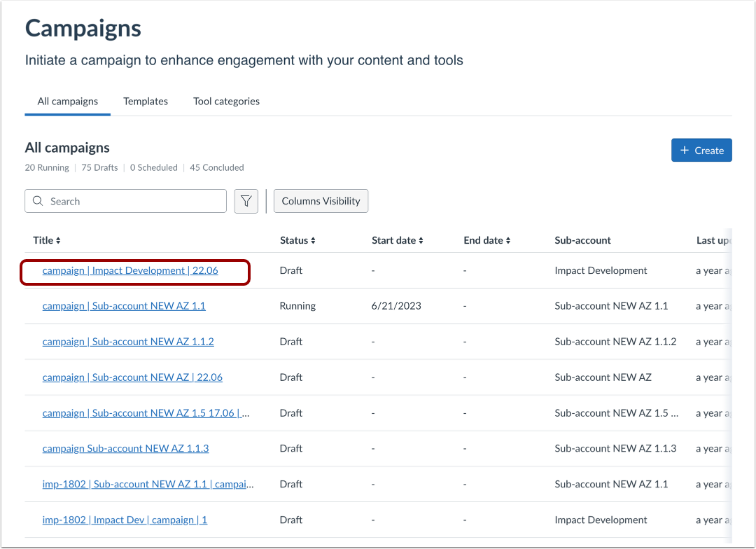
Task: Open the Tool categories tab
Action: (226, 102)
